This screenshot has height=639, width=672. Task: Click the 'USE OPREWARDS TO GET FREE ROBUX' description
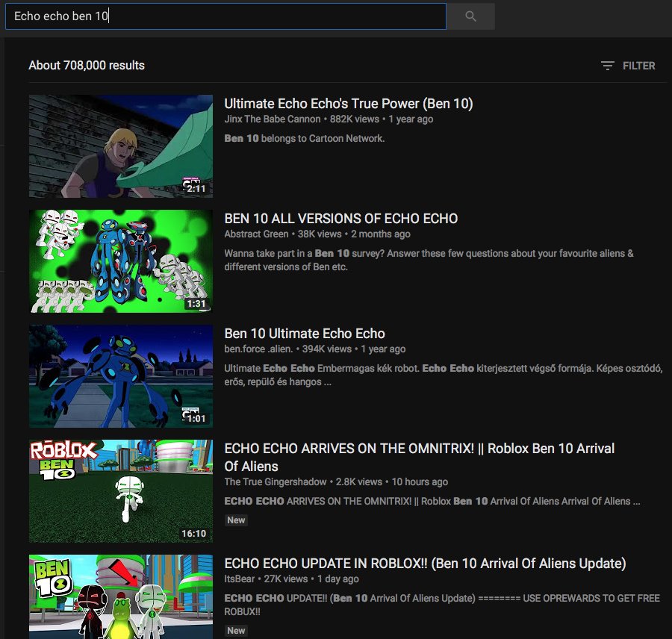pos(442,605)
